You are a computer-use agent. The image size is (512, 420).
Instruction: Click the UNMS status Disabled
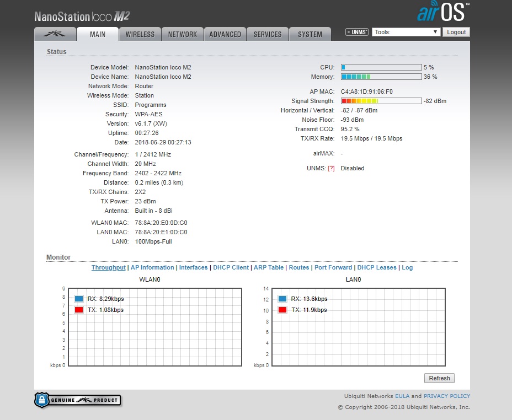click(353, 168)
